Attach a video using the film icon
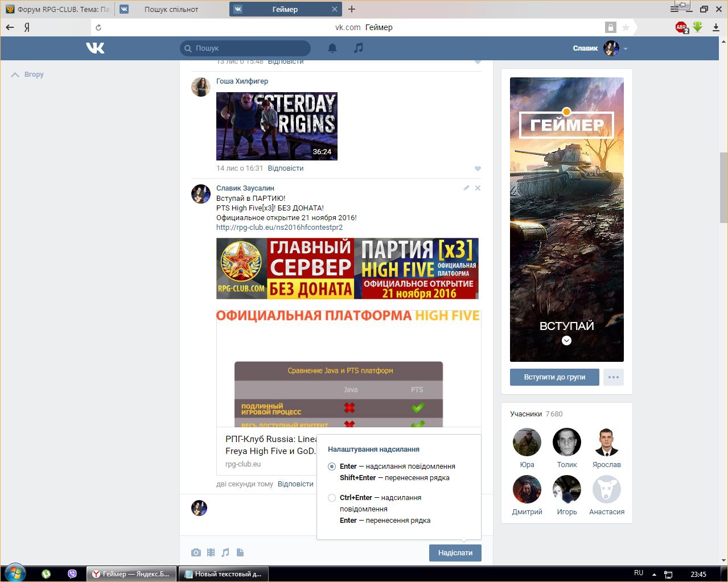 click(211, 552)
